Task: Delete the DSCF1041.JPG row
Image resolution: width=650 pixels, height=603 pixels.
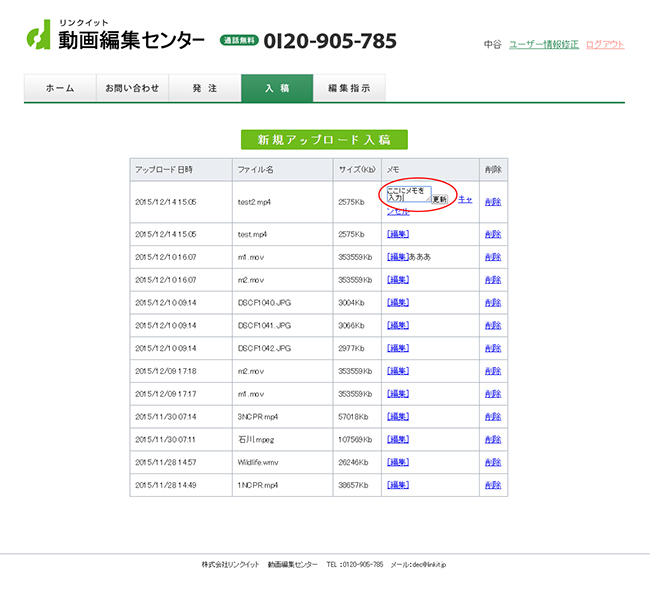Action: [493, 325]
